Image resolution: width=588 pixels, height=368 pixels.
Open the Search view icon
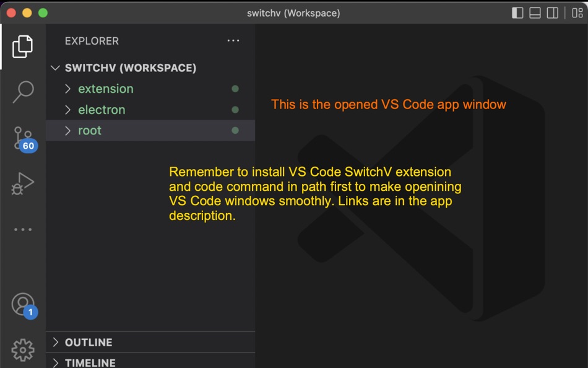23,92
